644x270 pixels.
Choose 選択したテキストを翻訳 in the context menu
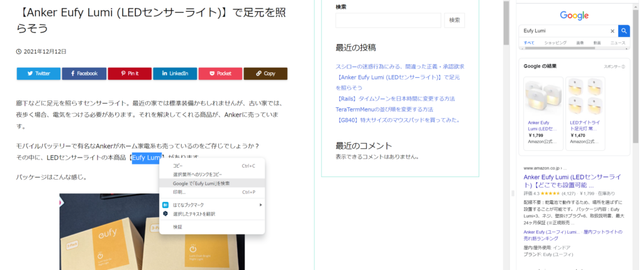(213, 213)
